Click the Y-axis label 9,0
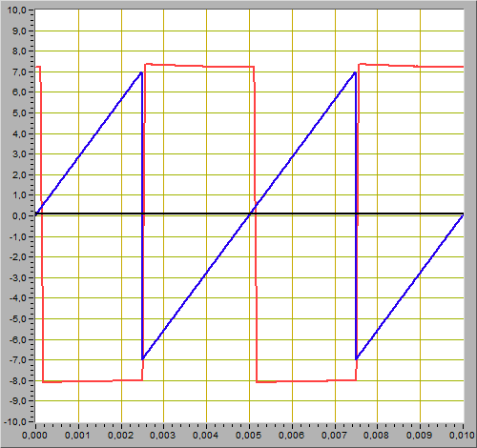Viewport: 477px width, 448px height. pyautogui.click(x=19, y=31)
